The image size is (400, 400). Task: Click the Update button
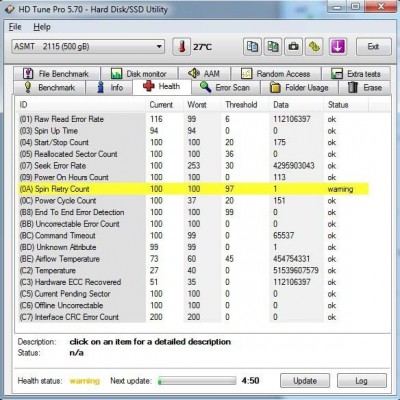click(305, 381)
